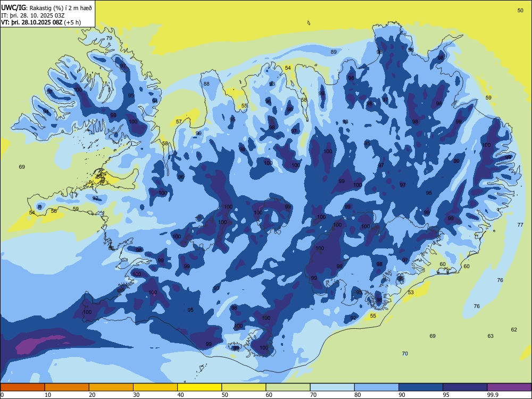
Task: Click the humidity value 53 on the map
Action: [x=411, y=292]
